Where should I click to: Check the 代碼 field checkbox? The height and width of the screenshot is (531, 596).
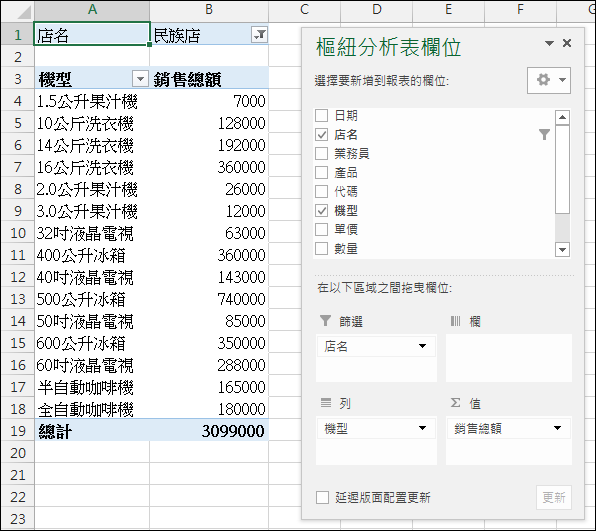pos(322,191)
